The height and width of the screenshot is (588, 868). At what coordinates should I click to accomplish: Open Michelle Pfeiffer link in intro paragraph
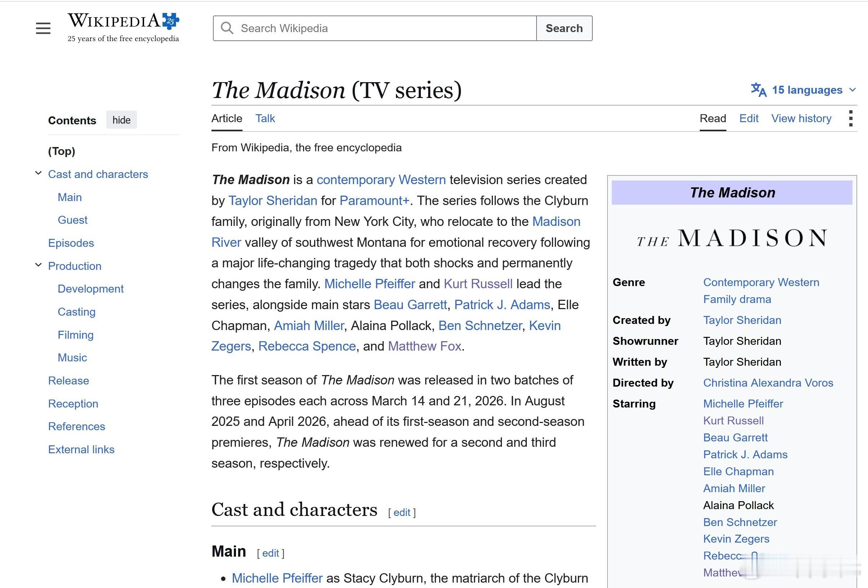(x=369, y=284)
